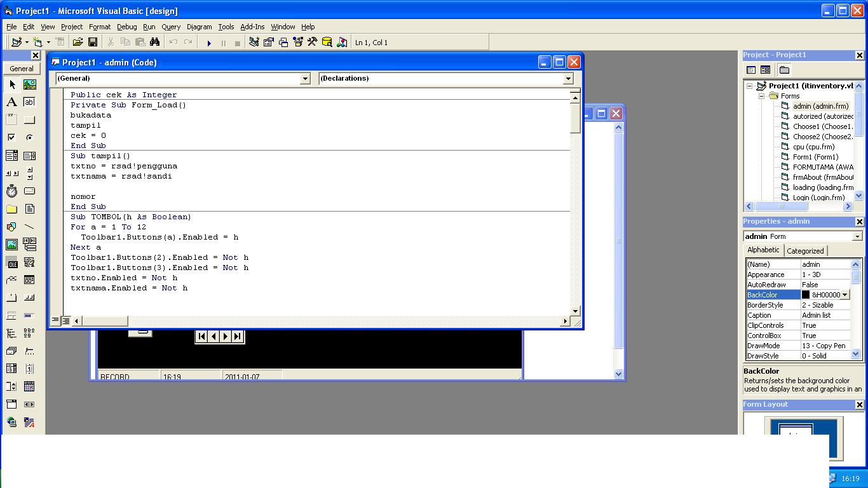Open the (Declarations) procedure dropdown
Image resolution: width=868 pixels, height=488 pixels.
coord(568,78)
